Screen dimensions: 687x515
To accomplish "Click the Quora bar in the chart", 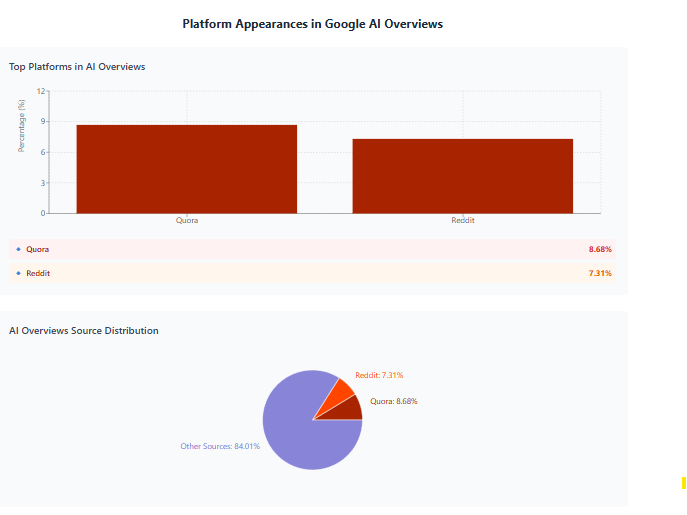I will tap(187, 169).
